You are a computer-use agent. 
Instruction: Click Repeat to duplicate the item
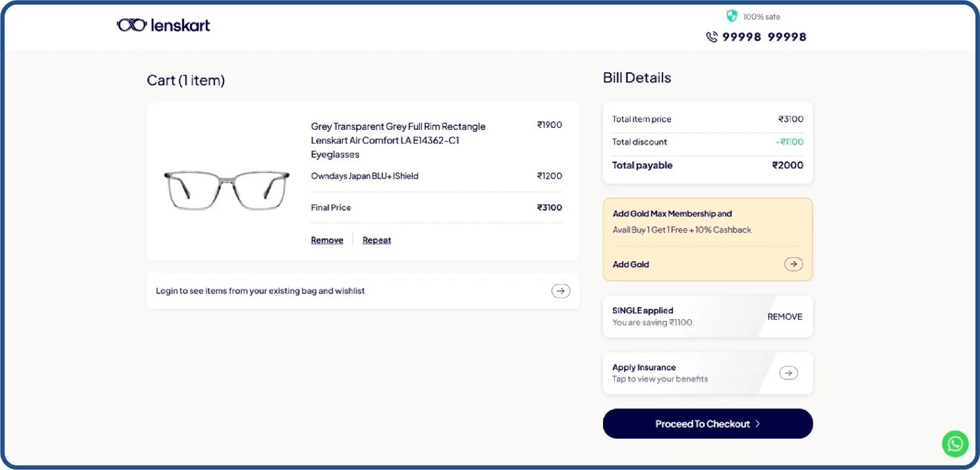376,240
